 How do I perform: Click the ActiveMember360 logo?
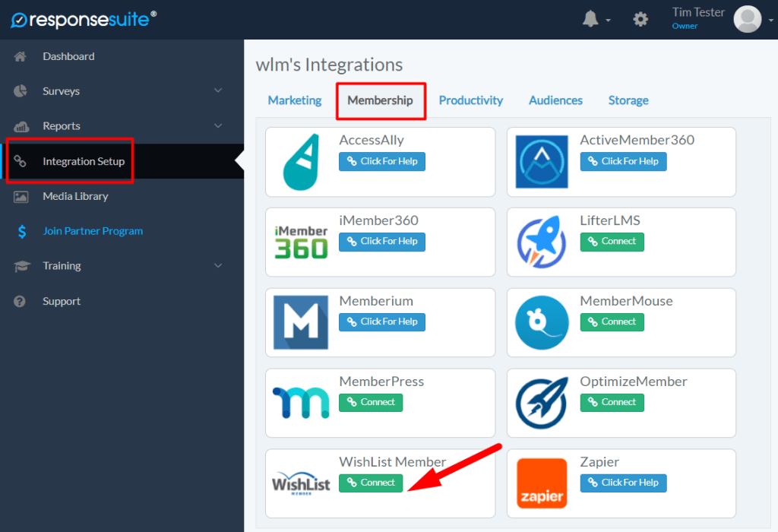click(541, 162)
